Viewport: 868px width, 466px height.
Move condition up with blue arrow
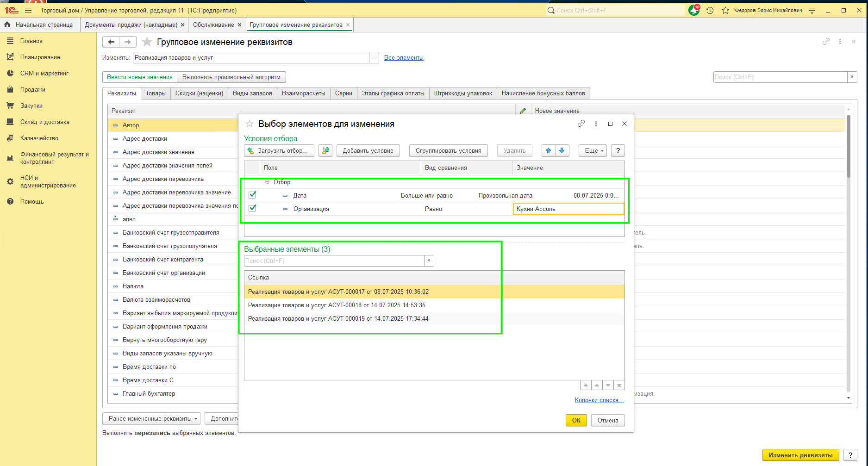coord(549,150)
